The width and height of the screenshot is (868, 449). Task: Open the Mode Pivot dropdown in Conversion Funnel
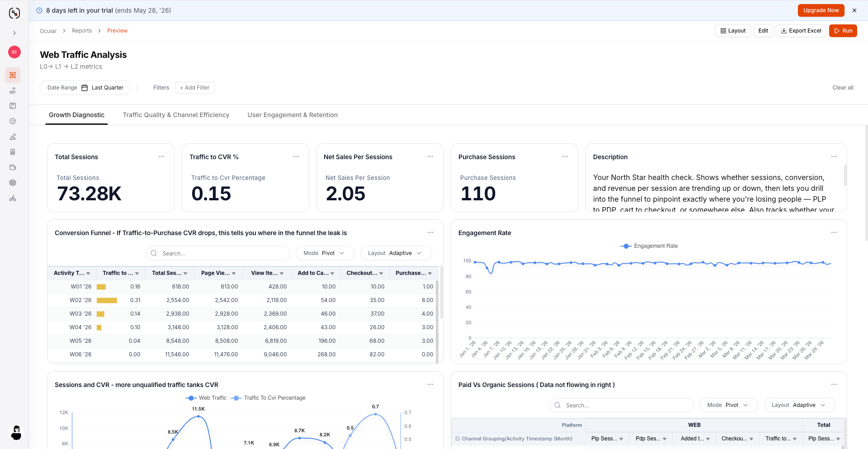(x=325, y=253)
